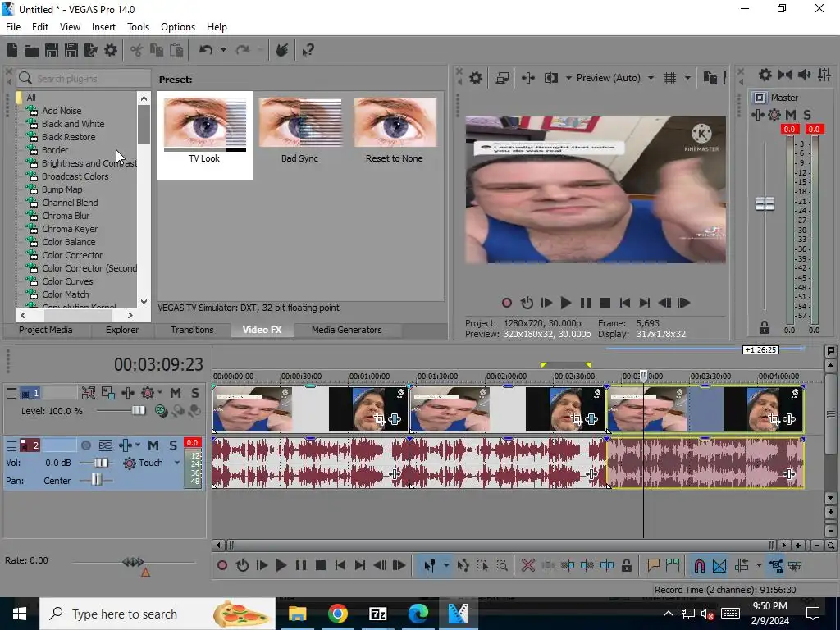Copy snapshot to clipboard in preview

(710, 78)
